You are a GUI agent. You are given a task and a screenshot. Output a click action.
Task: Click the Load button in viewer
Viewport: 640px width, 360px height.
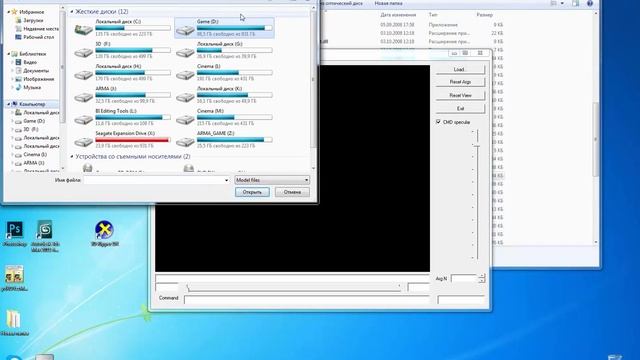pyautogui.click(x=460, y=69)
